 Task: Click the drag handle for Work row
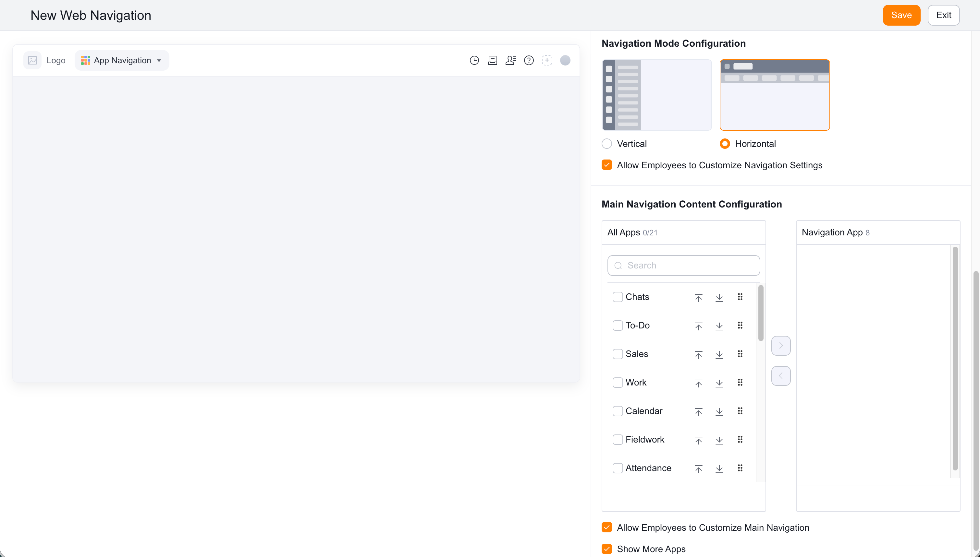(x=740, y=383)
